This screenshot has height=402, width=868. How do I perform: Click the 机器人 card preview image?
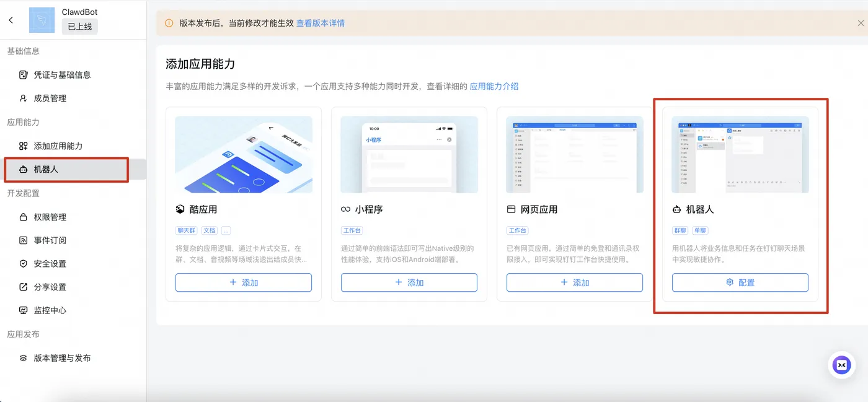pos(740,154)
